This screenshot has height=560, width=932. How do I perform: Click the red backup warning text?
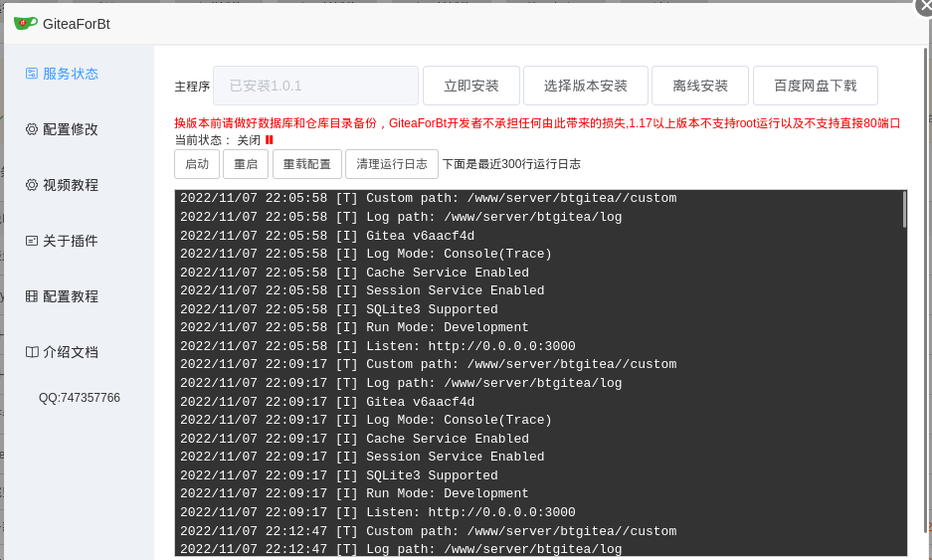point(537,123)
